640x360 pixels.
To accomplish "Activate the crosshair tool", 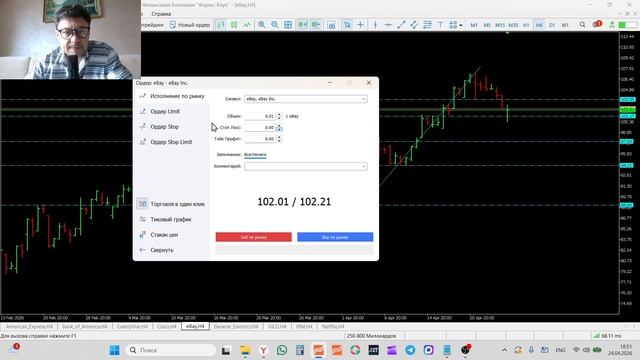I will [x=360, y=25].
